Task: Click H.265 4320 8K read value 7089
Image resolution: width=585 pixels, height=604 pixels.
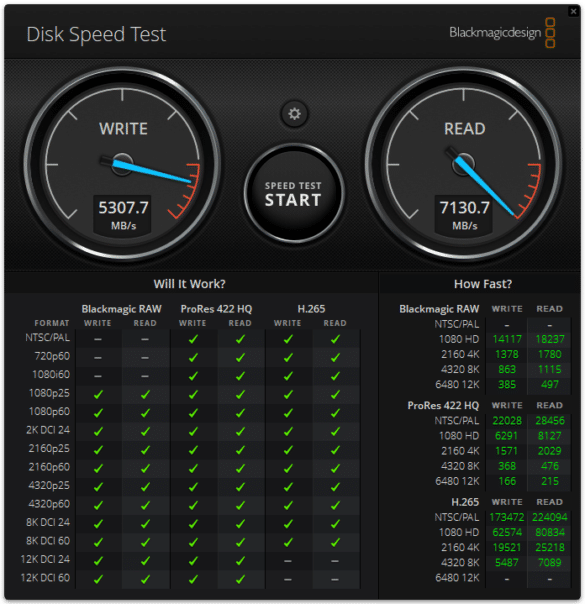Action: click(x=550, y=563)
